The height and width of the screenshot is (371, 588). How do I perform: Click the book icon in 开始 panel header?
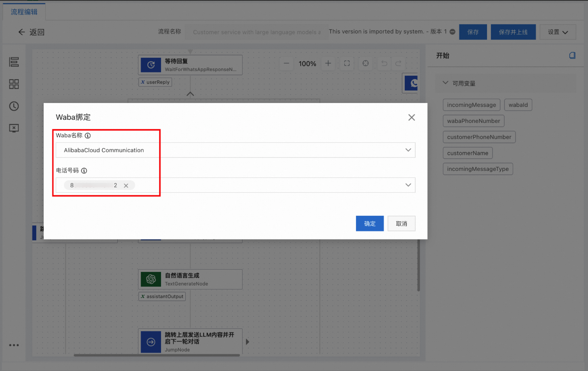[572, 55]
